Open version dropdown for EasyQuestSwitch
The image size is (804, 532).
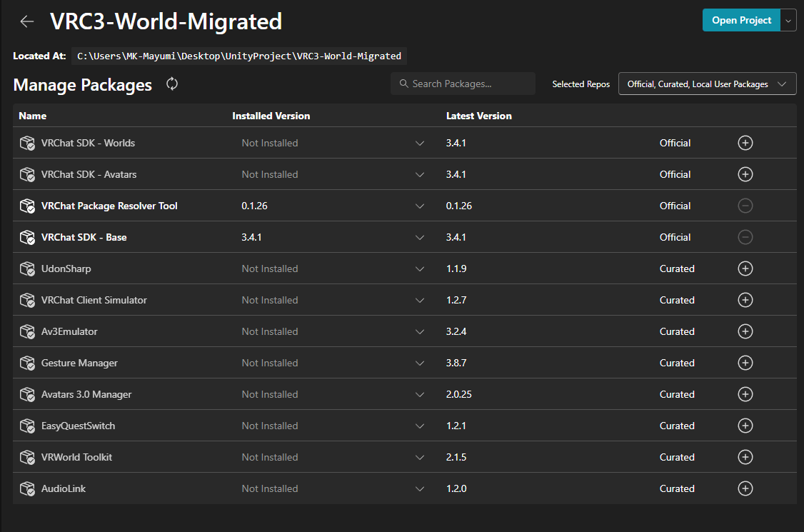click(x=419, y=426)
